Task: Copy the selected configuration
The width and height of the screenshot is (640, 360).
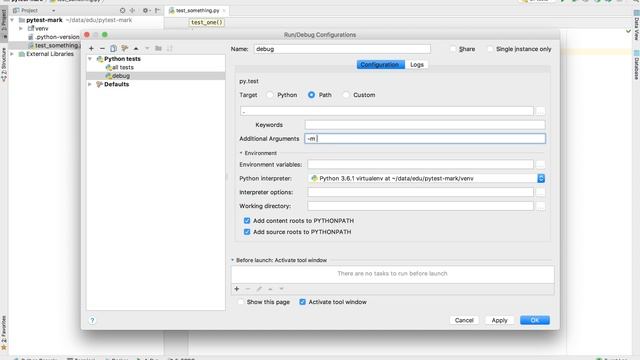Action: (113, 48)
